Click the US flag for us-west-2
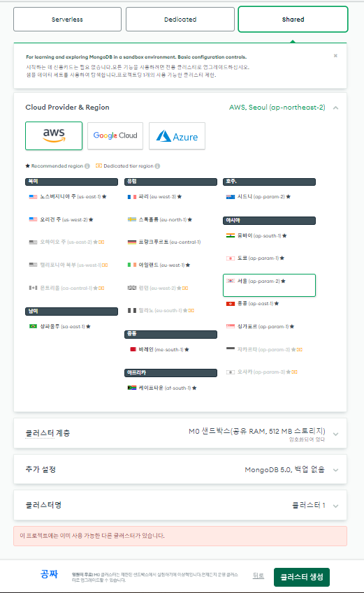Screen dimensions: 364x593 (34, 219)
